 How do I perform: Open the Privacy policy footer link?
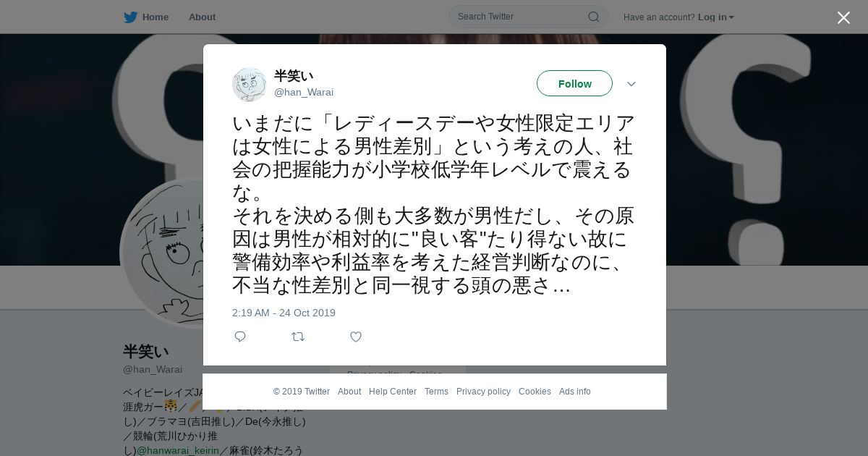[x=483, y=392]
